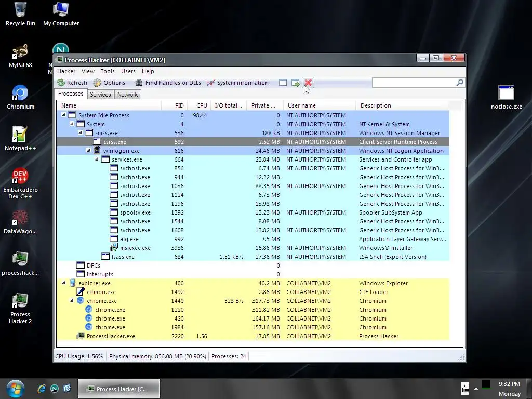Screen dimensions: 532x399
Task: Sort by the I/O total column header
Action: [229, 105]
